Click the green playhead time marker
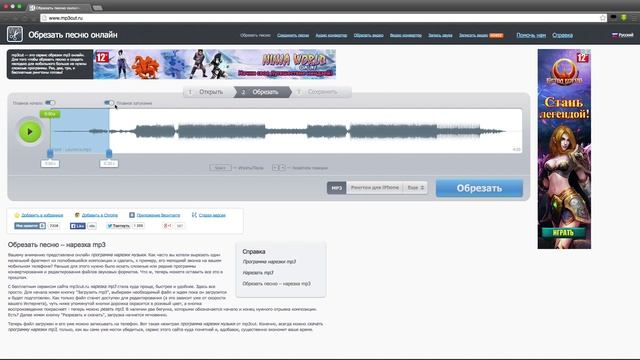The width and height of the screenshot is (640, 360). tap(50, 114)
